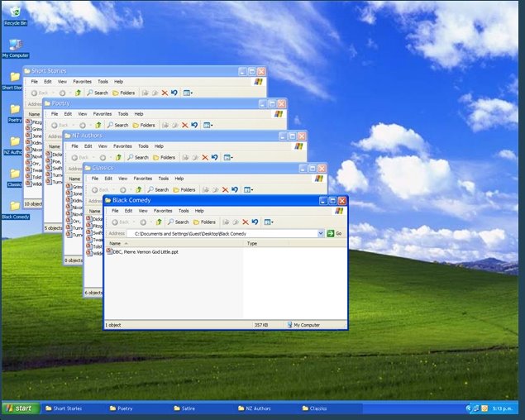Image resolution: width=525 pixels, height=420 pixels.
Task: Click the Up folder icon in Black Comedy window
Action: (159, 222)
